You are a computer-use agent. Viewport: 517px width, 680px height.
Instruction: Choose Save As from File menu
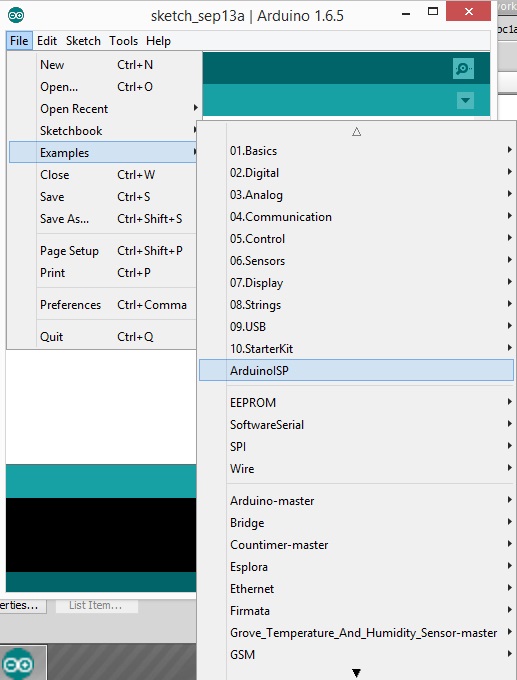coord(103,219)
